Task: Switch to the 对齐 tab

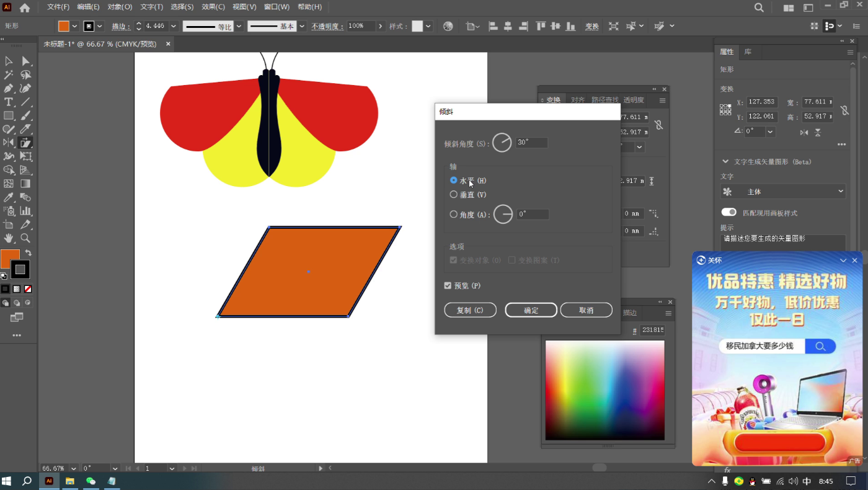Action: [578, 100]
